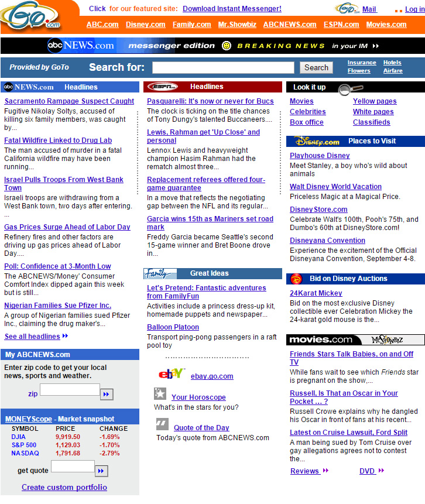Click the magnifying glass in Look it up
425x504 pixels.
[x=350, y=89]
